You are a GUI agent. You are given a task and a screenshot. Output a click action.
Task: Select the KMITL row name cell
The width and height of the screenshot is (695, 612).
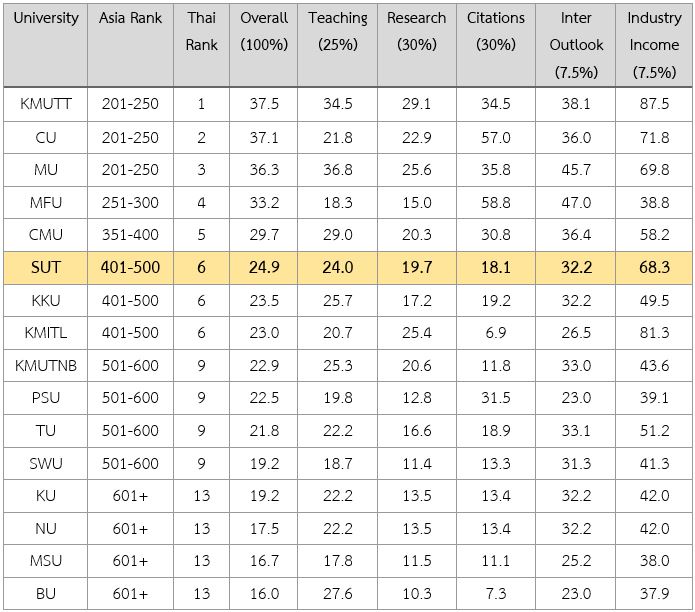(x=46, y=333)
